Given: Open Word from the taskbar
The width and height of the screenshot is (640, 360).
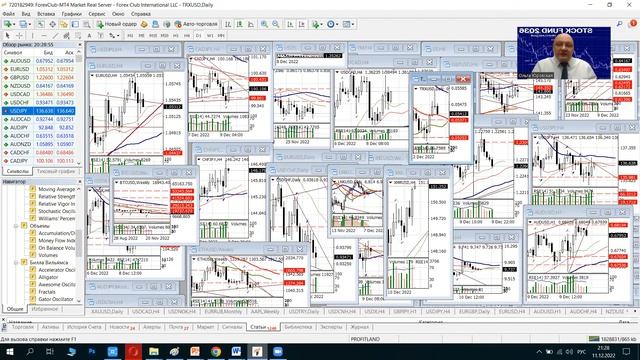Looking at the screenshot, I should (x=236, y=351).
